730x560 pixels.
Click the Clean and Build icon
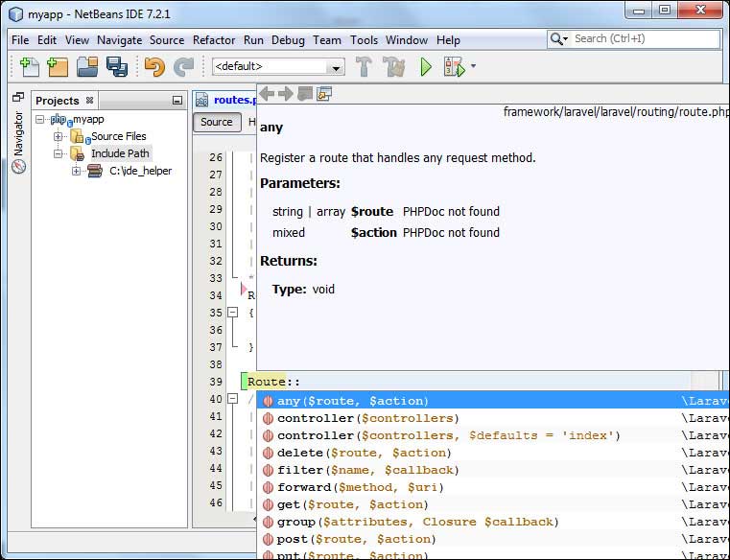pos(393,67)
